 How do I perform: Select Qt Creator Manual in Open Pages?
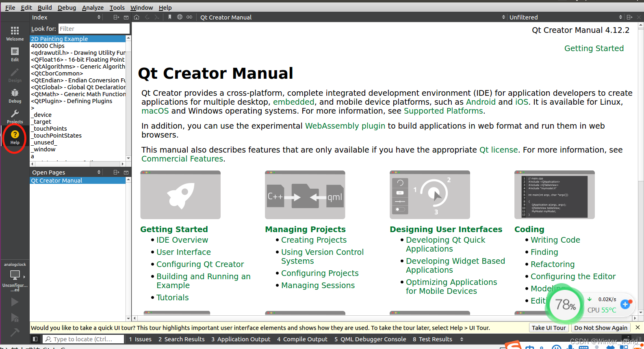78,181
